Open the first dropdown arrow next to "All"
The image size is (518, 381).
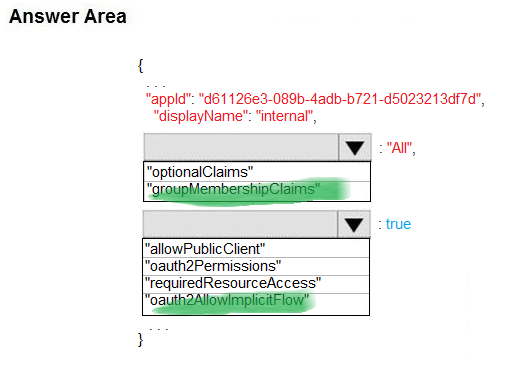tap(355, 148)
